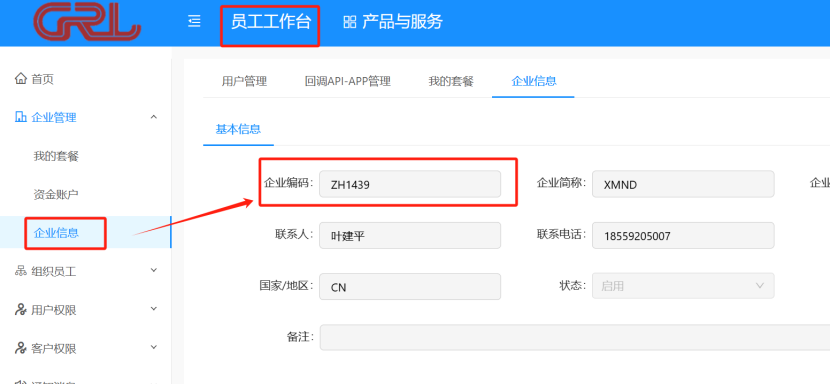
Task: Select the 基本信息 sub-tab
Action: pos(238,129)
